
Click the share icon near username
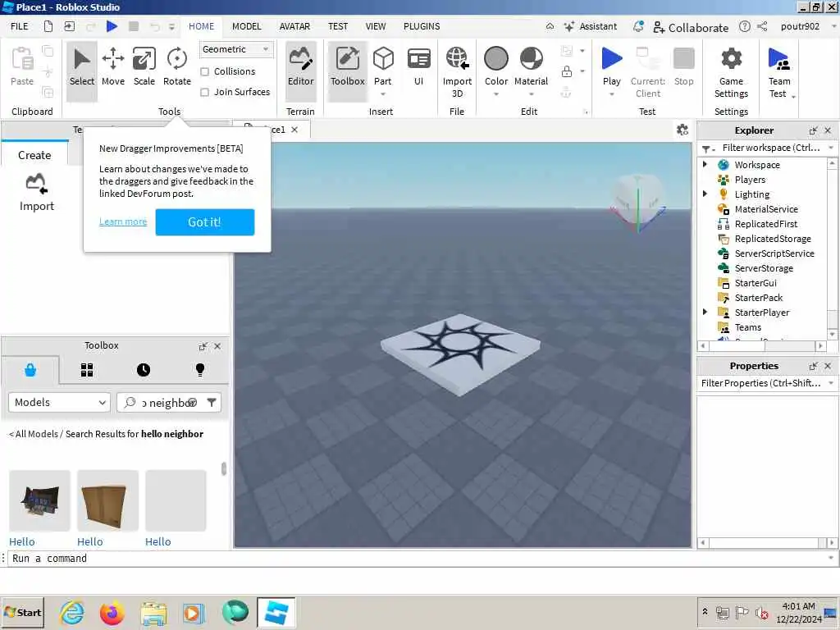[762, 26]
